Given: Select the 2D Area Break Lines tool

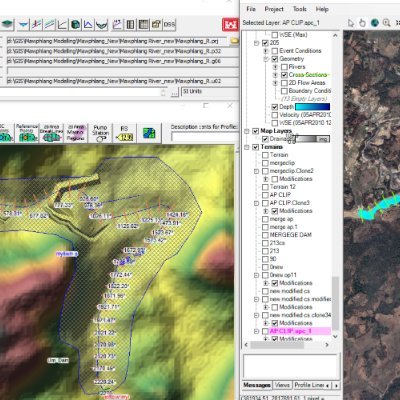Looking at the screenshot, I should (51, 133).
